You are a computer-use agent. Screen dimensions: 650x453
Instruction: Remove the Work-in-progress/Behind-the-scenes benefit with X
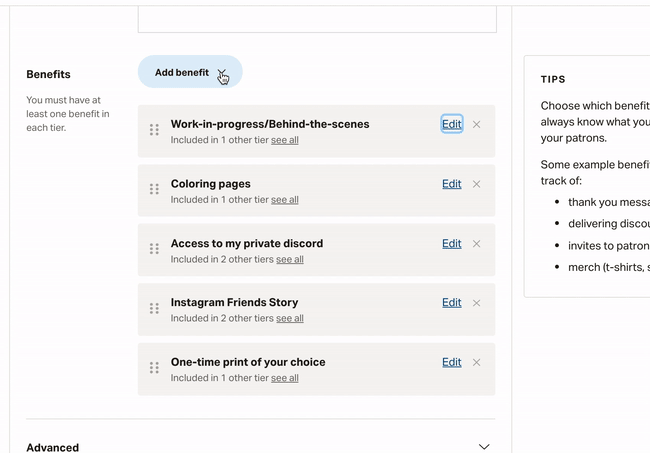point(477,124)
